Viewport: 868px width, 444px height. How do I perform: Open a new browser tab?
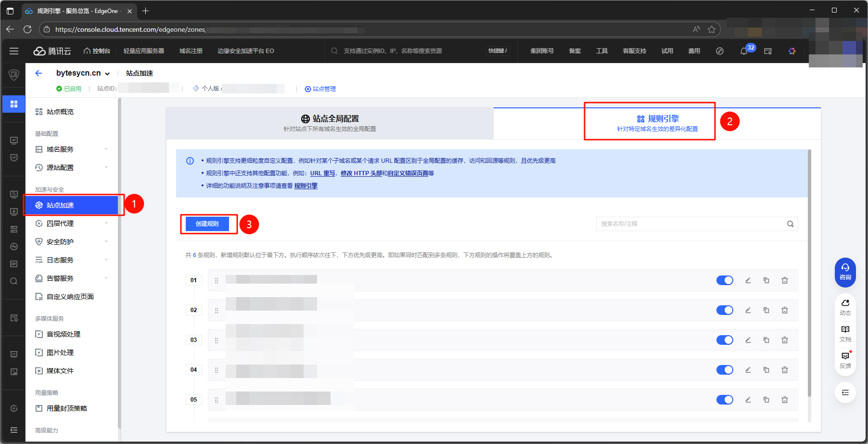[146, 11]
